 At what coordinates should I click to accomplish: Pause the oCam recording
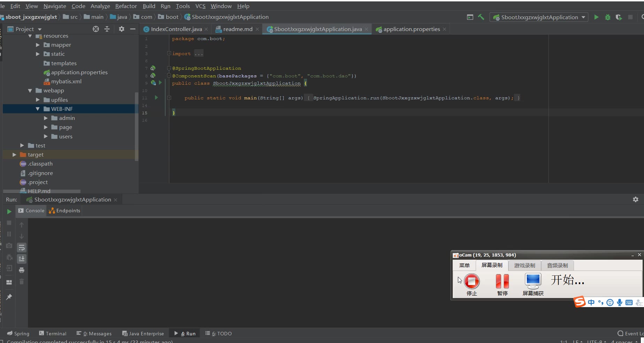tap(502, 281)
